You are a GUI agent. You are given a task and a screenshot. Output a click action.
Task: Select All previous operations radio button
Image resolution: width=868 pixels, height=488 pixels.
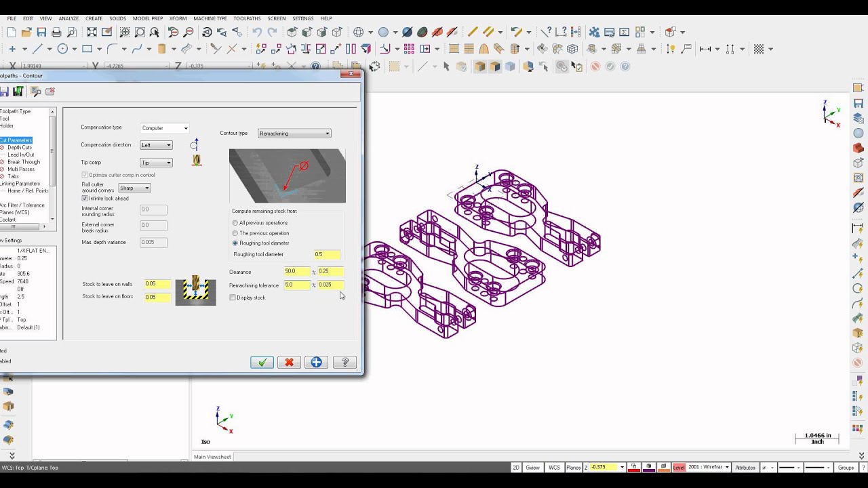pos(235,223)
